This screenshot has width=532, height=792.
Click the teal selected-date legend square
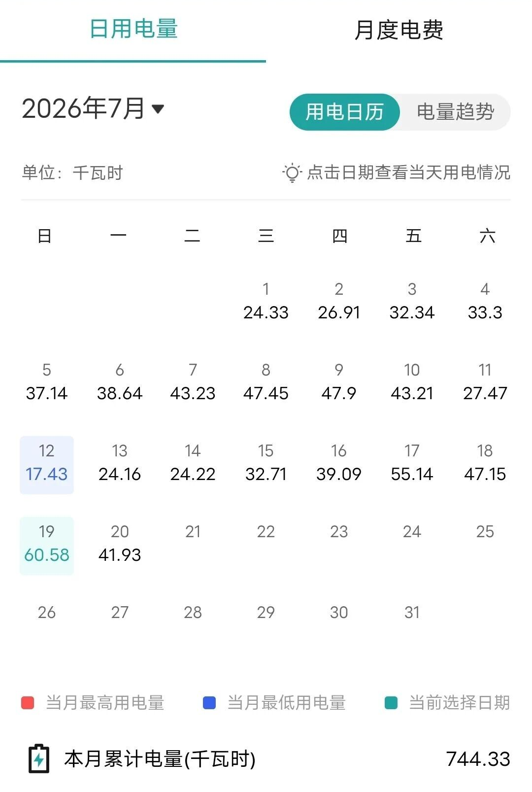click(x=391, y=702)
